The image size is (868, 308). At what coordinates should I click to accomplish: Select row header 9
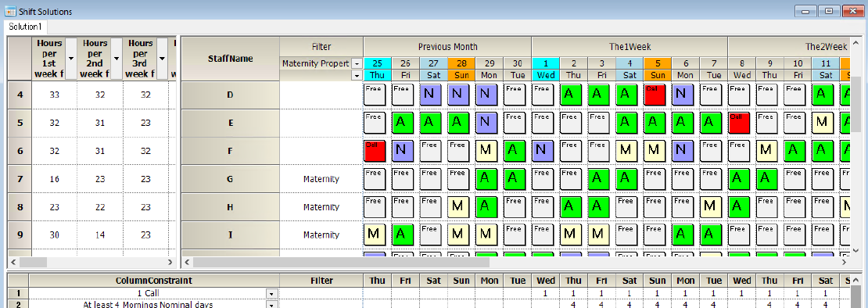click(20, 235)
